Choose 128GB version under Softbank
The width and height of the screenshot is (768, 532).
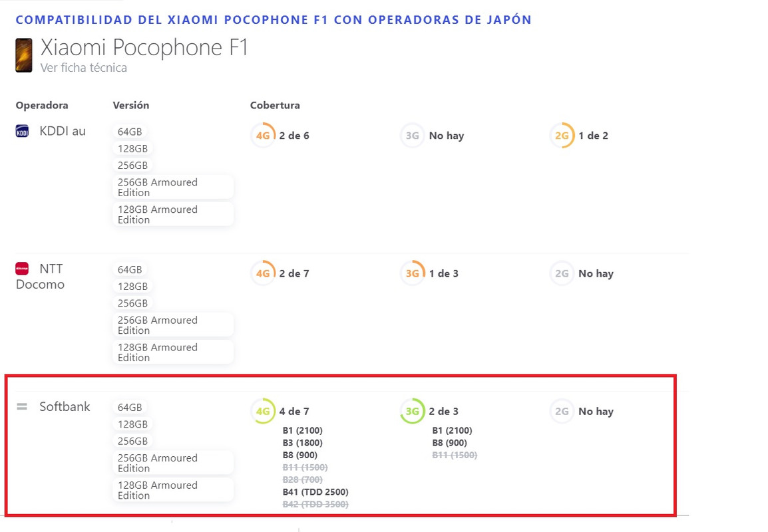click(x=132, y=424)
